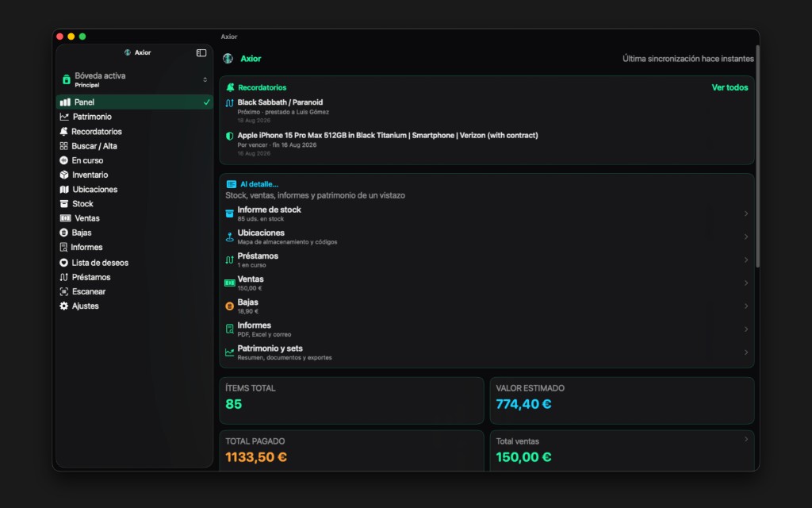Click the Ajustes gear icon
Viewport: 812px width, 508px height.
(63, 306)
